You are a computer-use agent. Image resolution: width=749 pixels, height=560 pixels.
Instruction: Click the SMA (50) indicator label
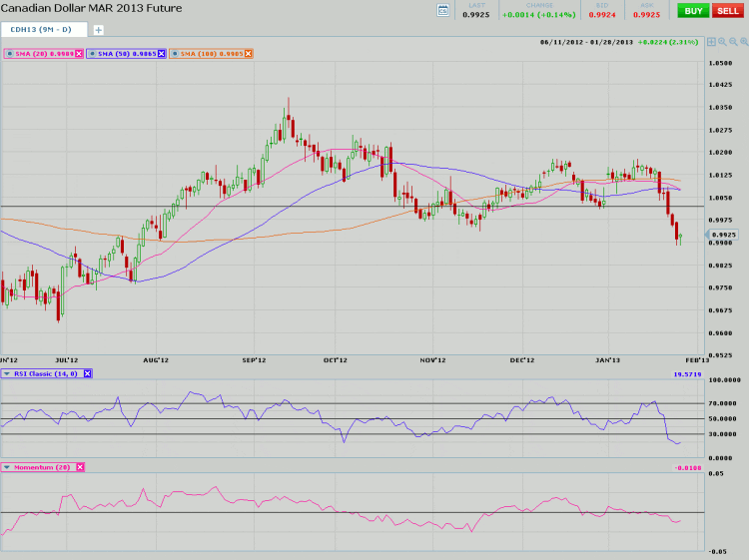coord(127,53)
